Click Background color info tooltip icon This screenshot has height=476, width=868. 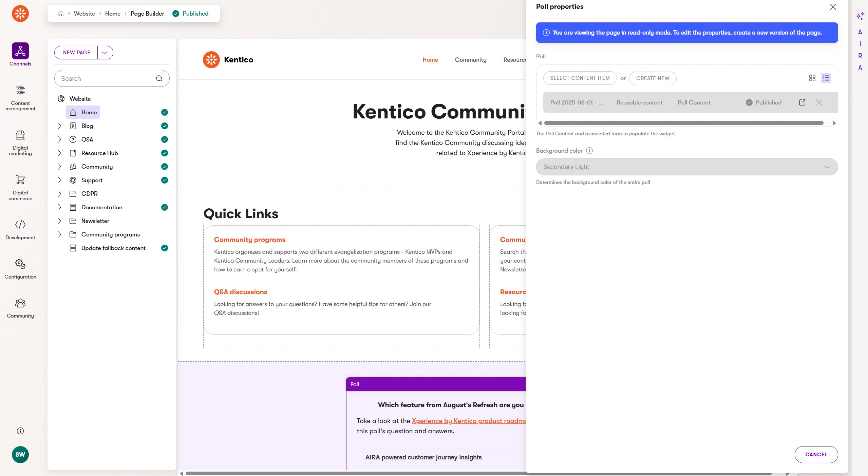(x=589, y=151)
